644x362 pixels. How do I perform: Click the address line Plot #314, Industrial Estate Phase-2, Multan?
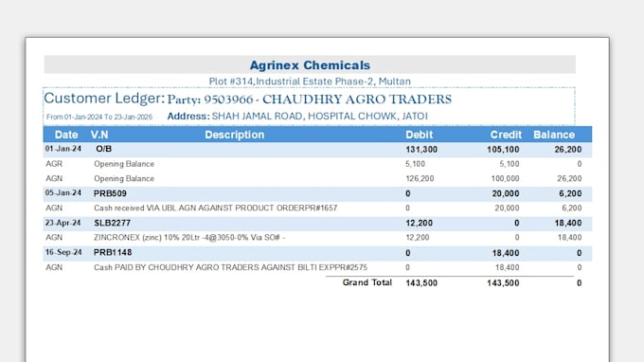click(310, 81)
